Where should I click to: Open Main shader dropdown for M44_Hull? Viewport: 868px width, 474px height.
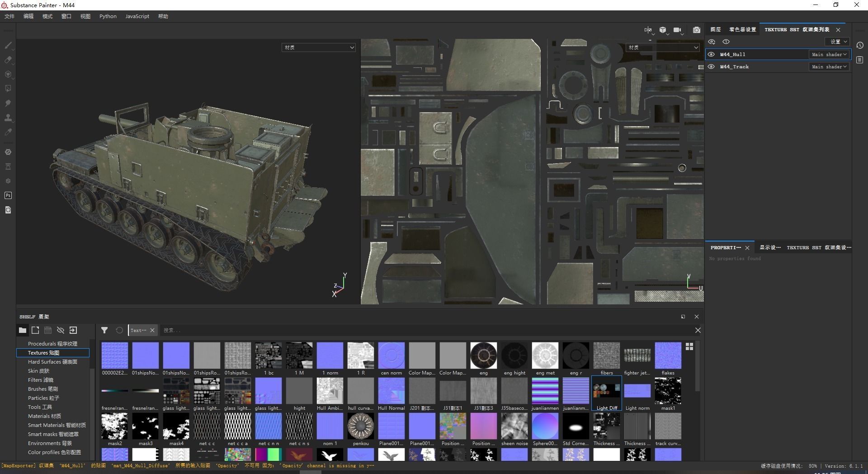tap(829, 54)
